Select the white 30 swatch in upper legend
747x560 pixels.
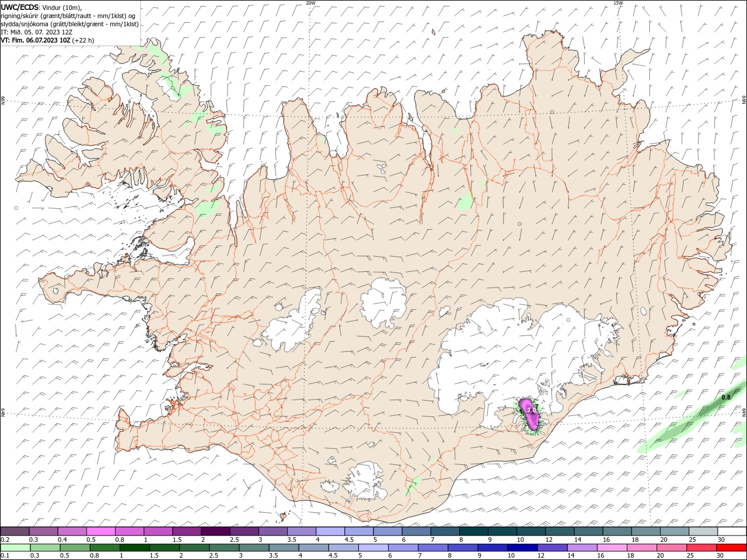(x=732, y=531)
